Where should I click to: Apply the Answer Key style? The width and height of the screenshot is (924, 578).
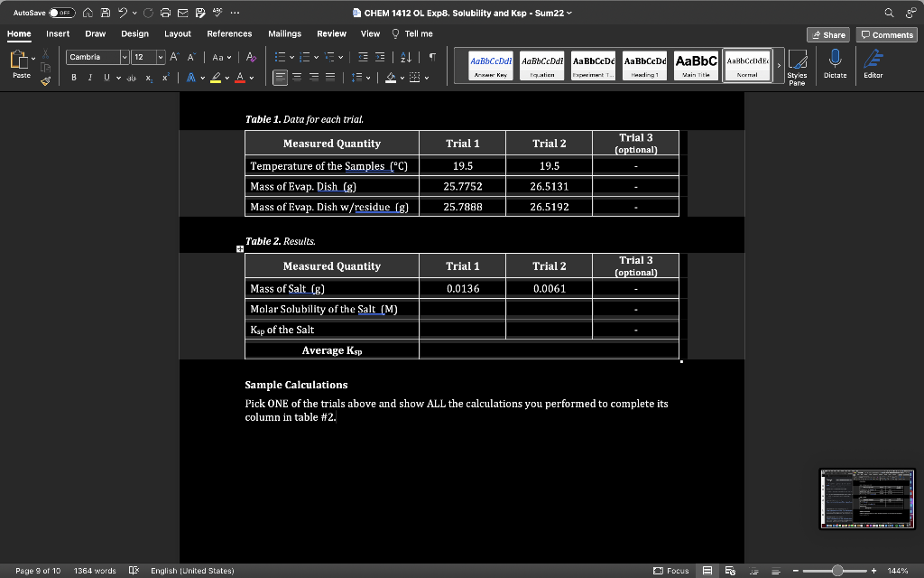(x=491, y=65)
